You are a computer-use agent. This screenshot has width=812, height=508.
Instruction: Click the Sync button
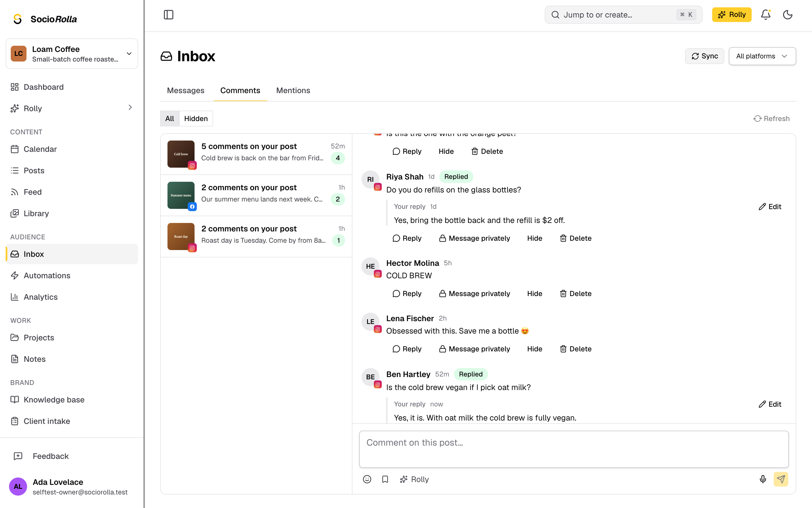tap(705, 56)
